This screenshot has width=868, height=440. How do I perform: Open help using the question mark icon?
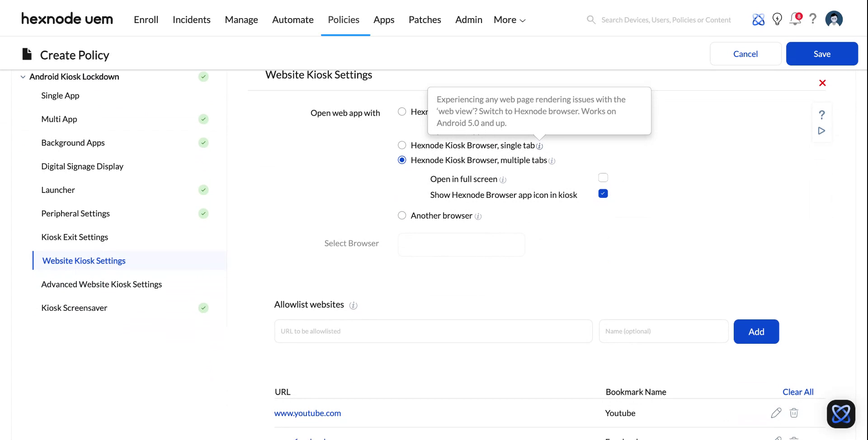813,19
